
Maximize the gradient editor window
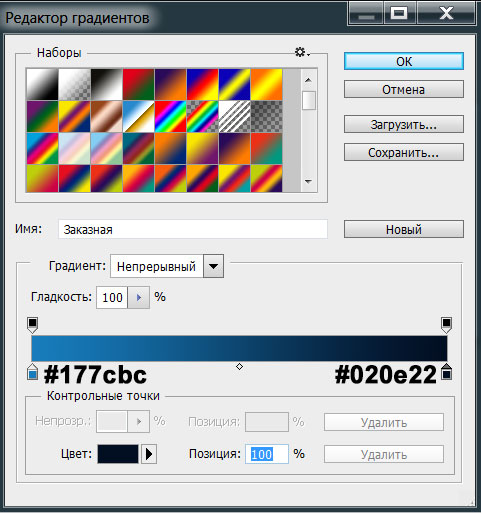[x=400, y=13]
